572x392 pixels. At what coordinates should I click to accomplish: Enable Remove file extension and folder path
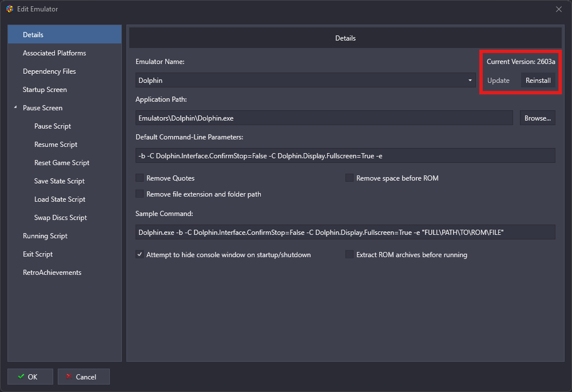tap(140, 194)
